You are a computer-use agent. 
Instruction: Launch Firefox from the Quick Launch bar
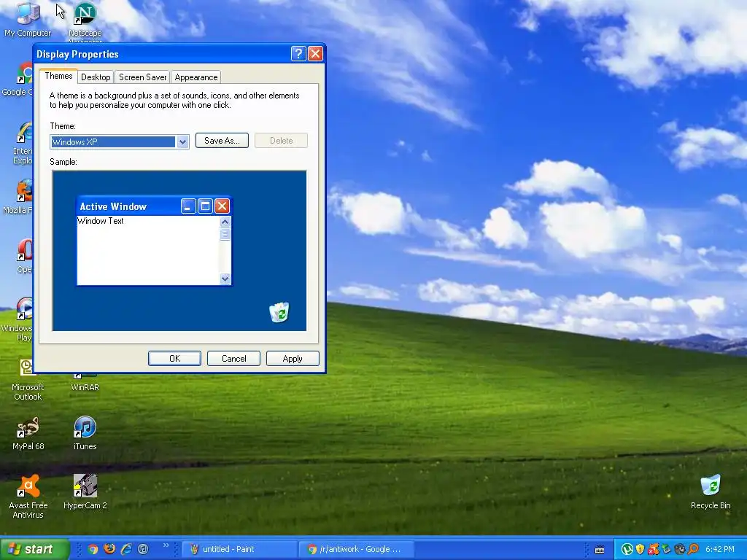pyautogui.click(x=109, y=549)
